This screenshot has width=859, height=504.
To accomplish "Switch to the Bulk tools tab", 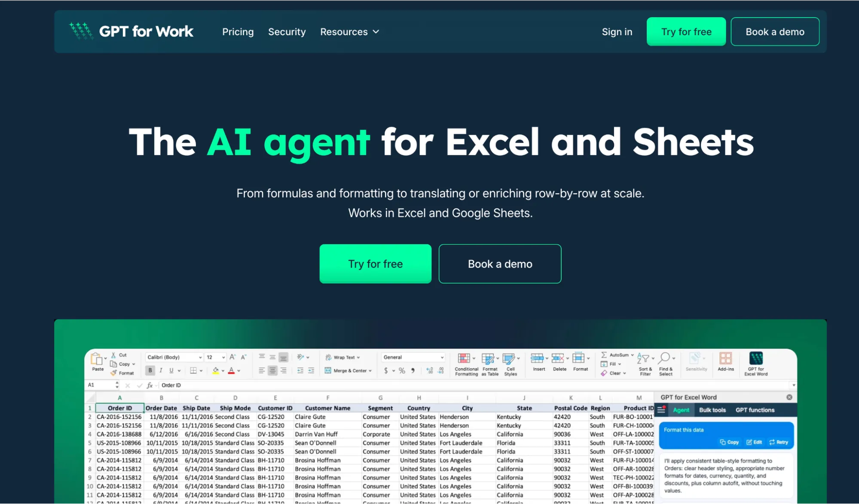I will [x=712, y=410].
